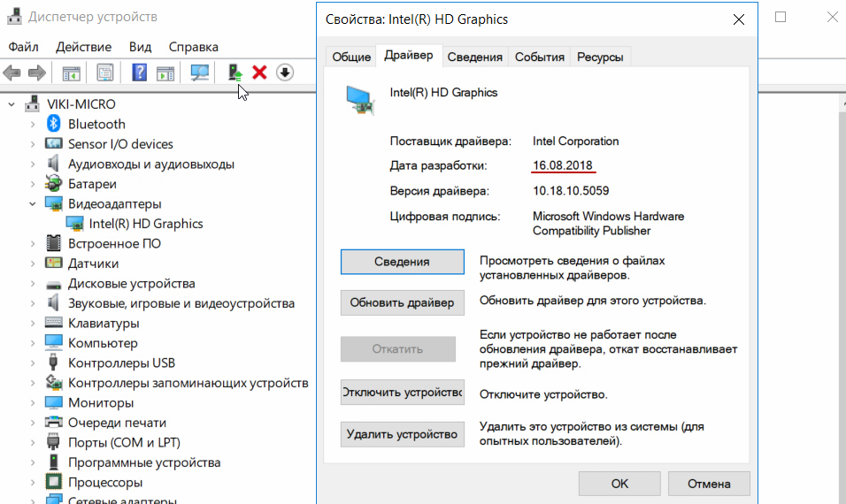Click the Видеоадаптеры display adapter icon
Screen dimensions: 846x504
53,203
